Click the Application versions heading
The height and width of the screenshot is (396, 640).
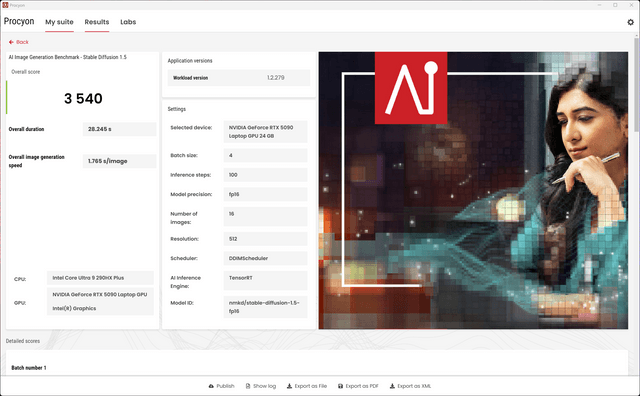[x=190, y=60]
